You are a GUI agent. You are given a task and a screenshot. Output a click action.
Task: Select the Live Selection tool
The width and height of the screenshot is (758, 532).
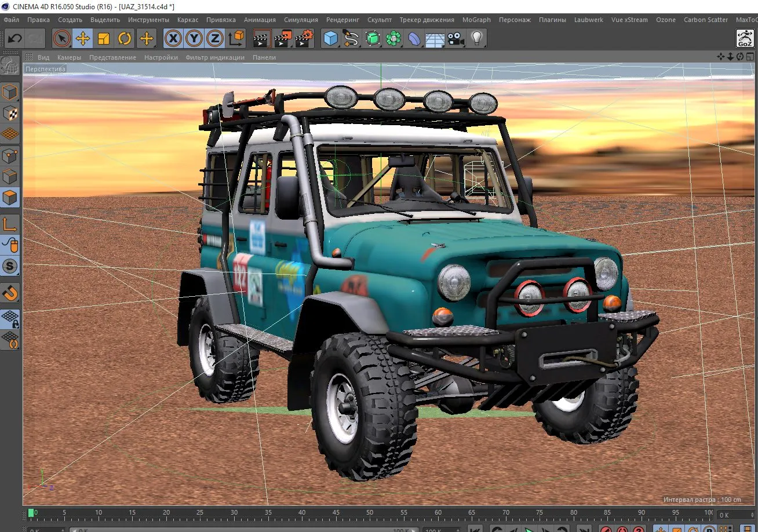click(x=61, y=39)
